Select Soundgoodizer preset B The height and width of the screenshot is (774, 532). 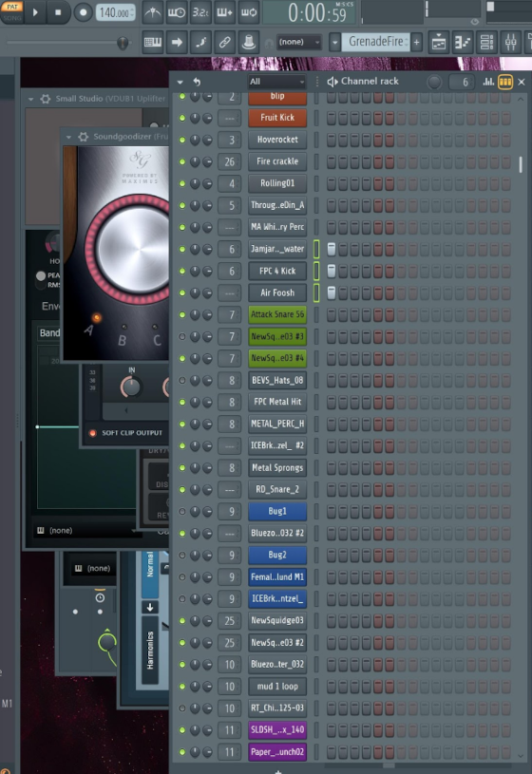pyautogui.click(x=124, y=327)
